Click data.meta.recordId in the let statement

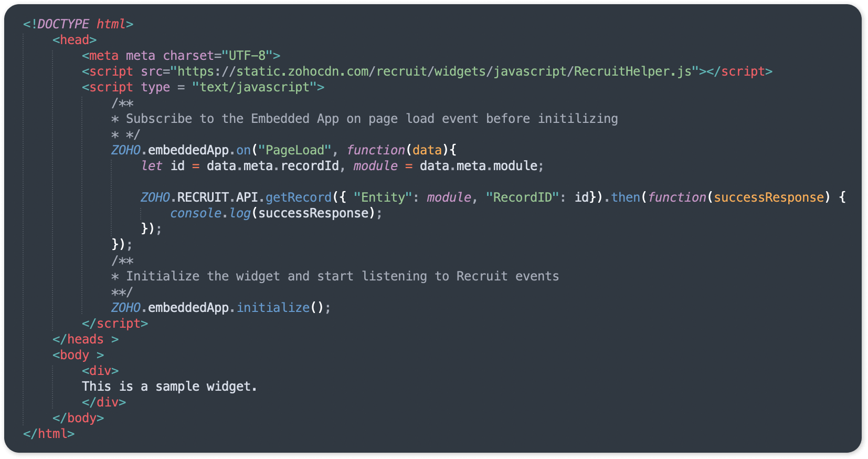(273, 166)
